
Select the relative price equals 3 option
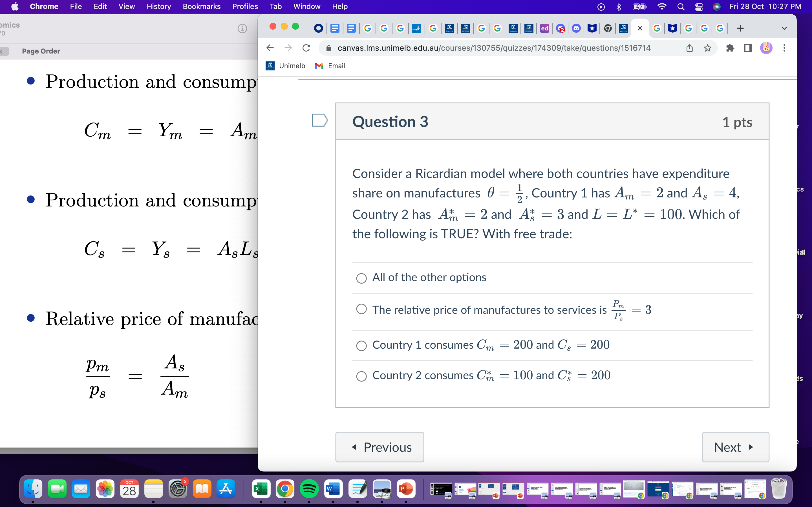click(x=361, y=309)
